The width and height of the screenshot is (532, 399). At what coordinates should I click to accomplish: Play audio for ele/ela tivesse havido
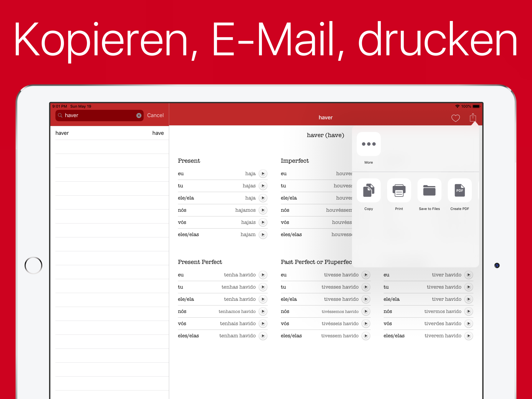point(366,299)
